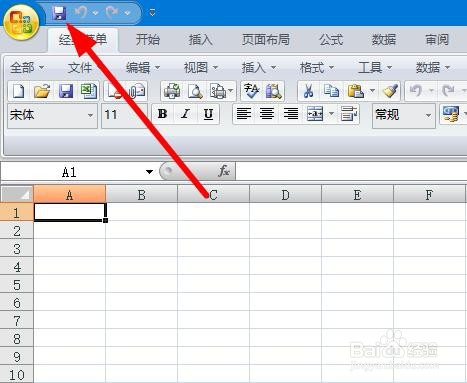Viewport: 467px width, 383px height.
Task: Click the Select All corner triangle
Action: [x=17, y=194]
